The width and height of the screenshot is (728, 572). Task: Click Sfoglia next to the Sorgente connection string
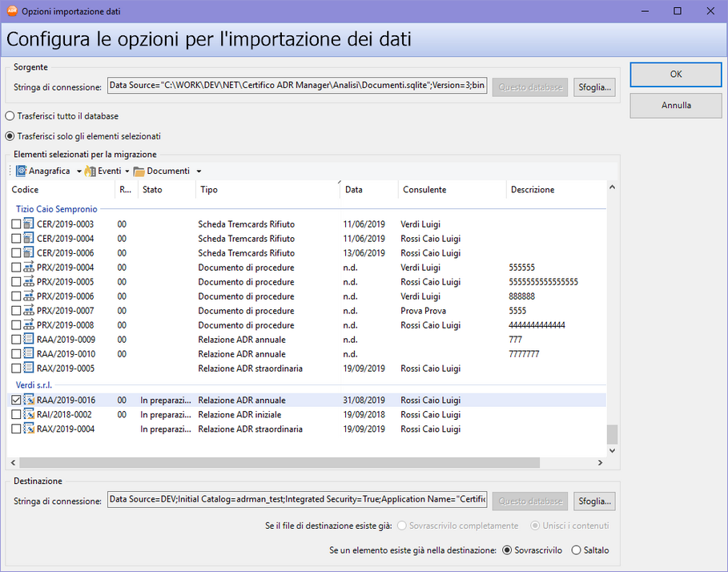593,87
